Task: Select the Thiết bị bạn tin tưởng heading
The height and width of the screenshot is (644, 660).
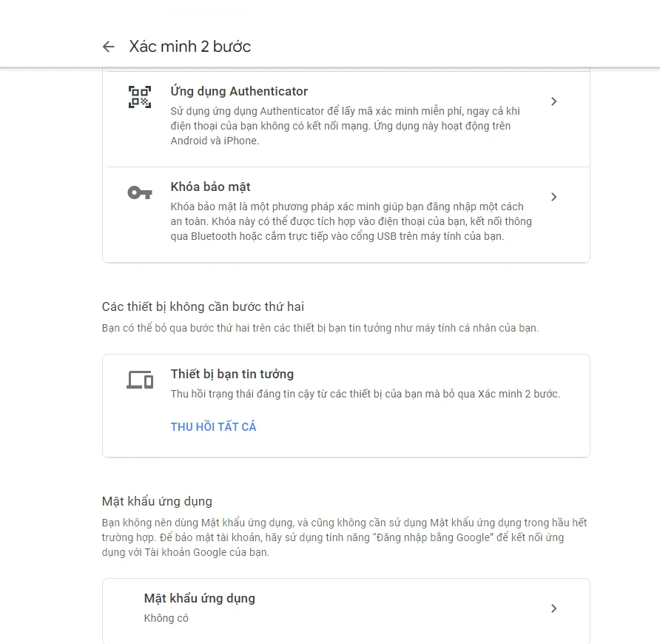Action: [232, 374]
